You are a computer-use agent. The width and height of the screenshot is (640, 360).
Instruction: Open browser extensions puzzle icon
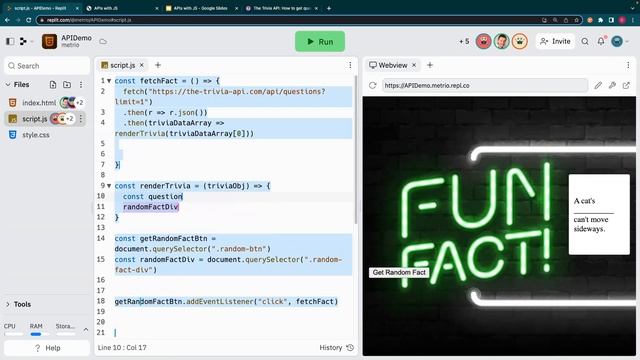(600, 20)
